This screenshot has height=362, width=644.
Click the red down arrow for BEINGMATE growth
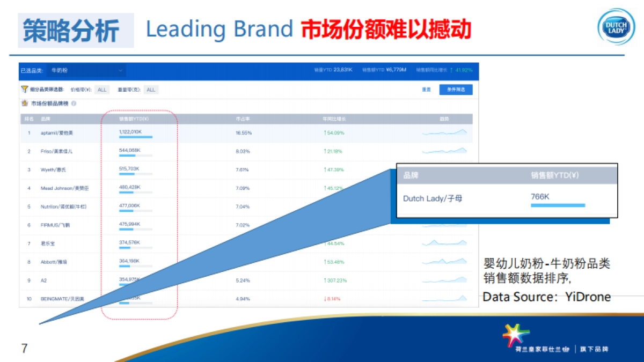(325, 299)
